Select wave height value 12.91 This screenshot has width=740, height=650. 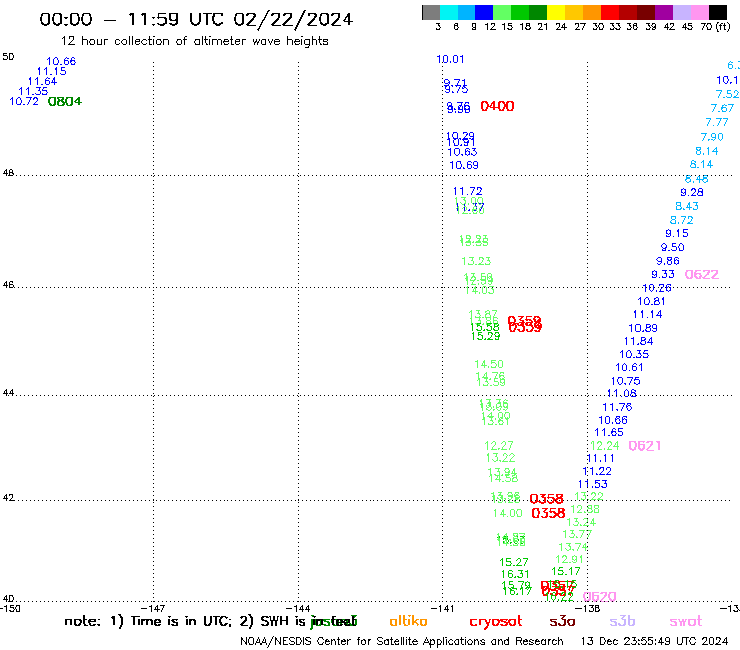click(570, 559)
